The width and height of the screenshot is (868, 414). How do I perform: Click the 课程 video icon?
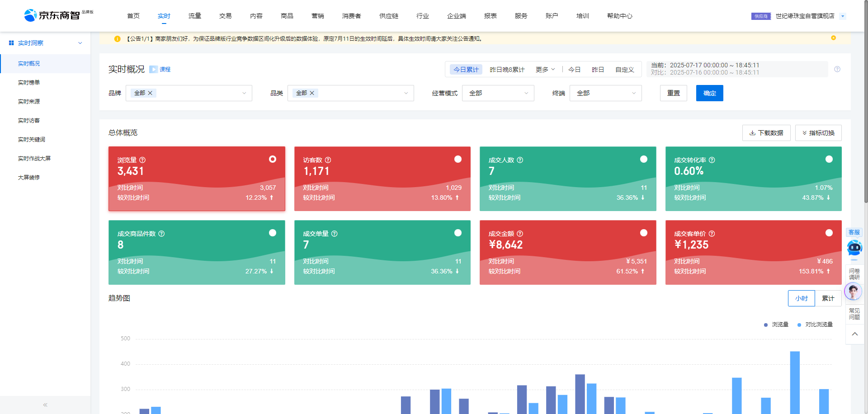pyautogui.click(x=154, y=70)
